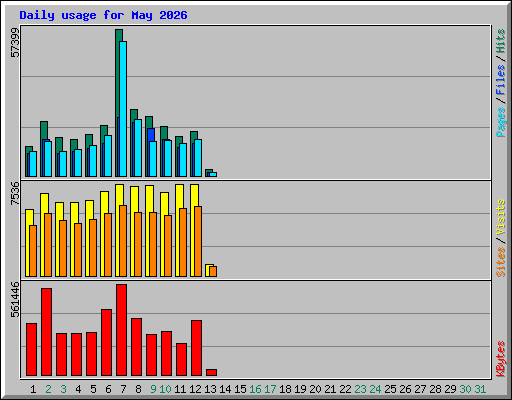The height and width of the screenshot is (400, 512).
Task: Click day 7 on the x-axis
Action: click(x=123, y=389)
